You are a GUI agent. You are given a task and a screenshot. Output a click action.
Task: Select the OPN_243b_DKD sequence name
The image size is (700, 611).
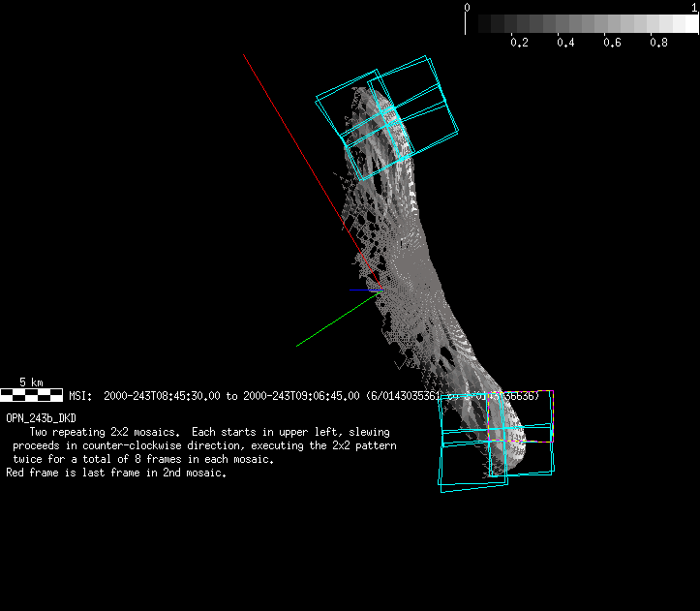pyautogui.click(x=41, y=417)
